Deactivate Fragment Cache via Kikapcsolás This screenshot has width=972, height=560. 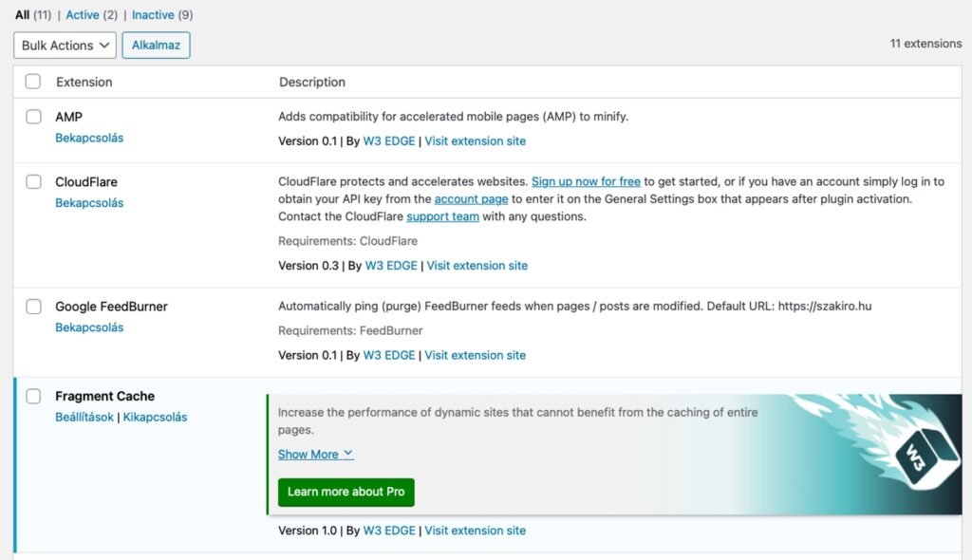[155, 417]
